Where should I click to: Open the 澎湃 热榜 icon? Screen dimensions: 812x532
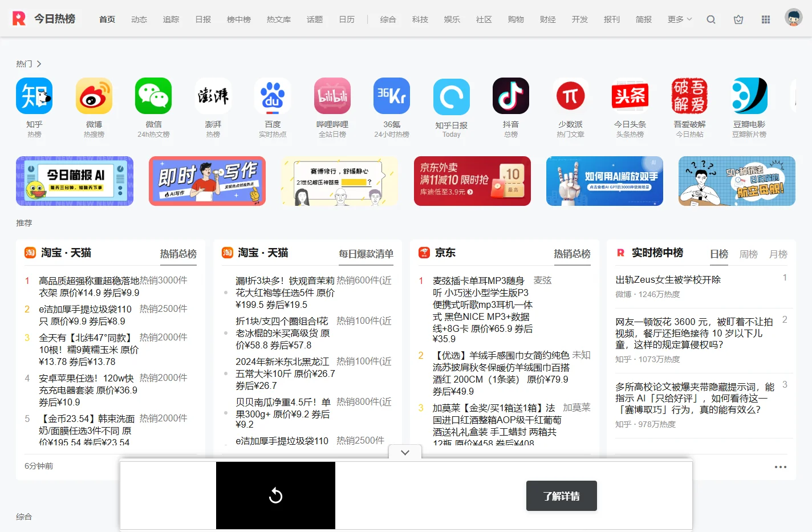213,96
